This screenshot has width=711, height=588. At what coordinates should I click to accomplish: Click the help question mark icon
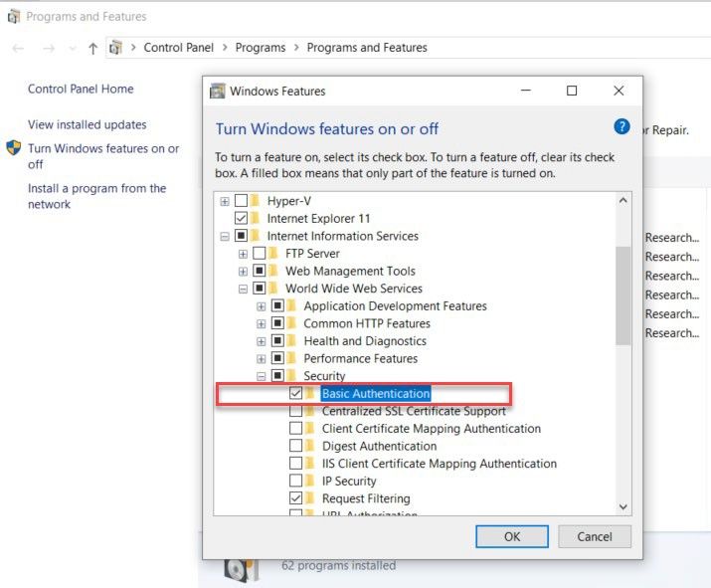pos(622,126)
